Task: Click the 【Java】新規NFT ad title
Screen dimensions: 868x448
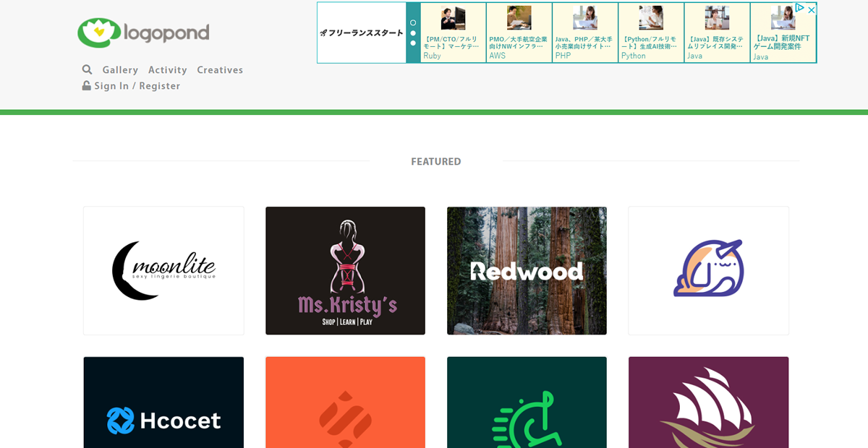Action: (782, 42)
